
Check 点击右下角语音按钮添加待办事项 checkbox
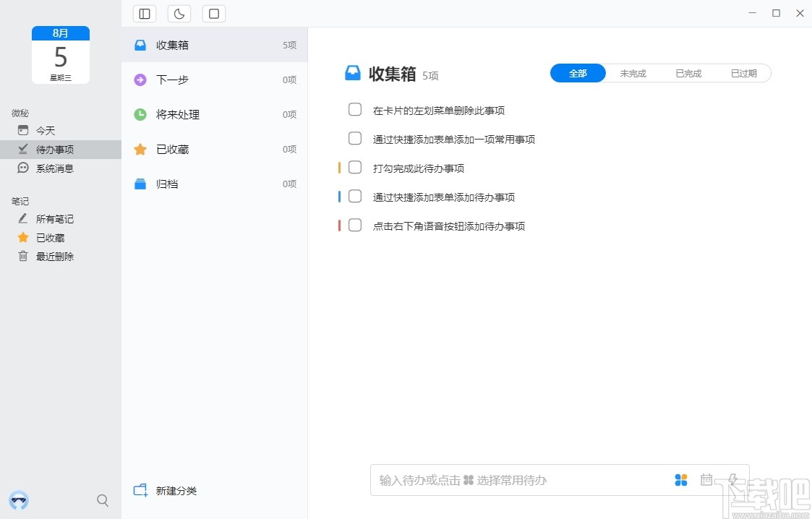[355, 225]
